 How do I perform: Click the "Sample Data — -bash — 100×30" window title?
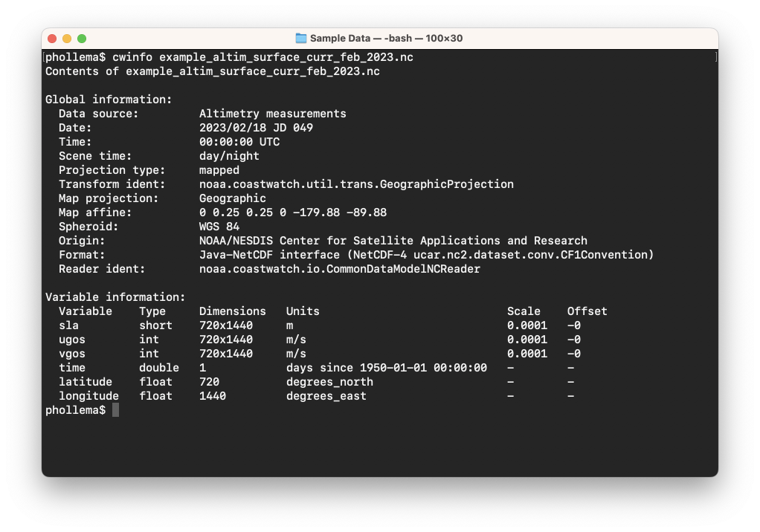(386, 38)
